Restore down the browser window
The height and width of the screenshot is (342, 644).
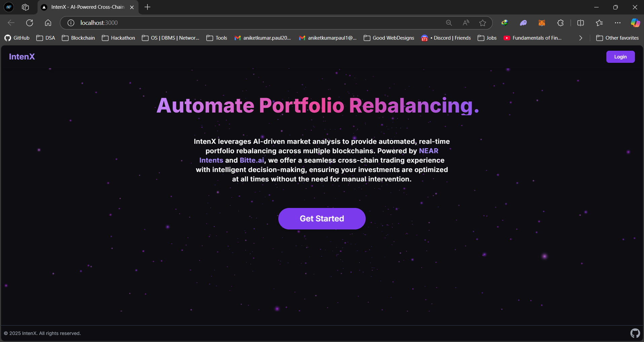[615, 7]
